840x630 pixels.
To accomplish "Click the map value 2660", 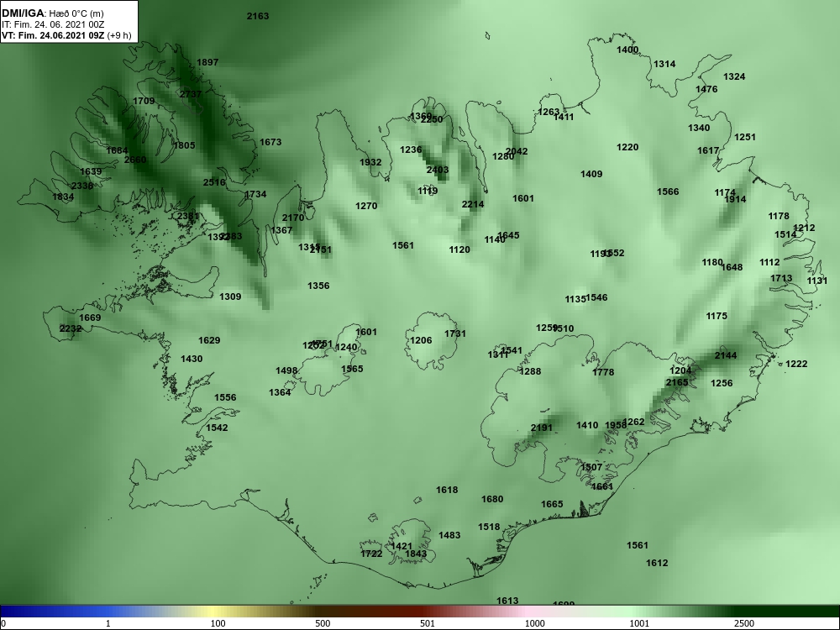I will [x=135, y=160].
